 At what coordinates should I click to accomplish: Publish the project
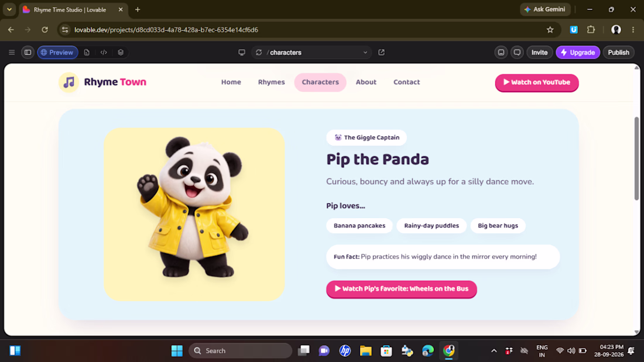619,53
